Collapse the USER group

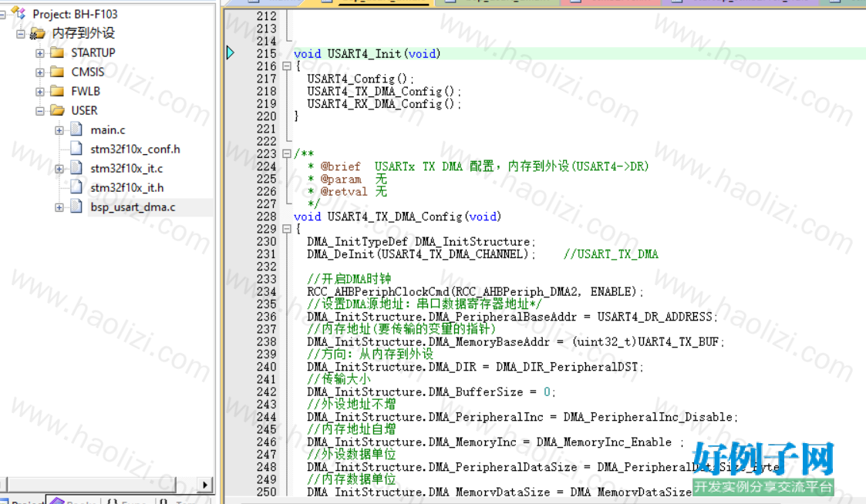coord(40,111)
